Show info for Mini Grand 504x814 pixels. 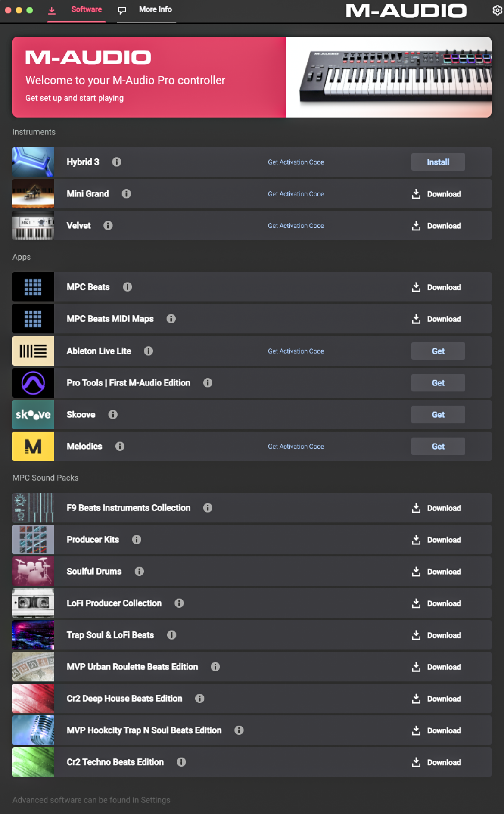pyautogui.click(x=126, y=194)
